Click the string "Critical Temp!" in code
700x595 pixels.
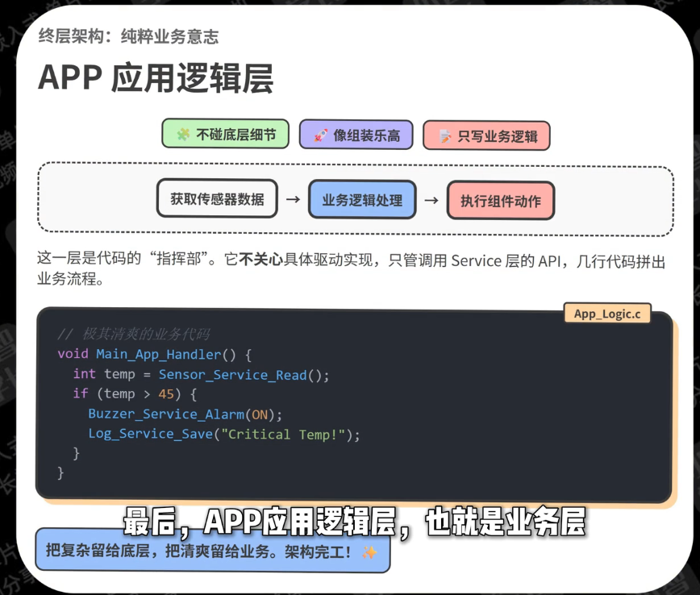(284, 435)
